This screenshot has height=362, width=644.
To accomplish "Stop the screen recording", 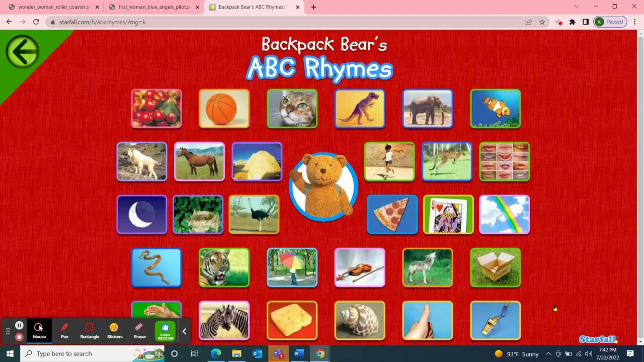I will click(19, 337).
